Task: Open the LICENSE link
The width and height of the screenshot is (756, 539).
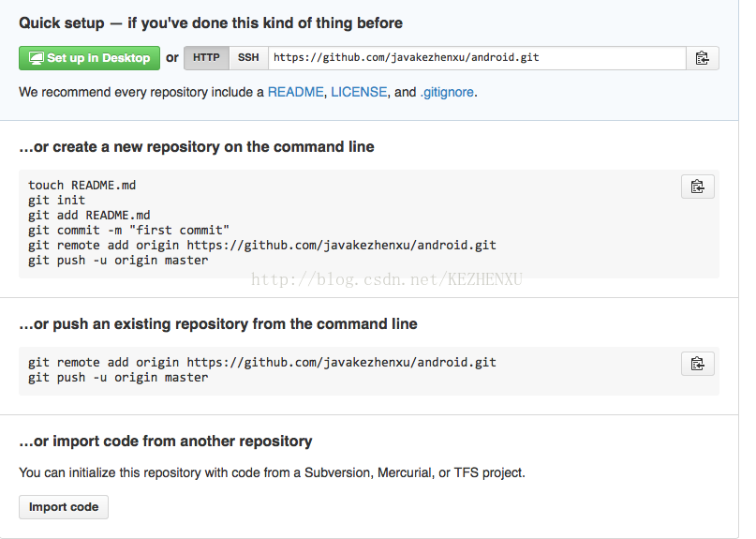Action: pyautogui.click(x=359, y=92)
